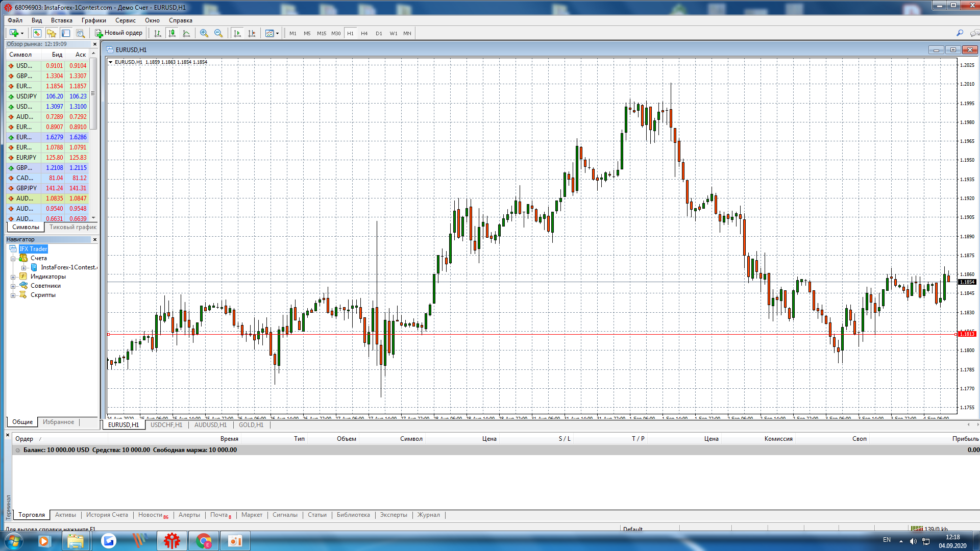Viewport: 980px width, 551px height.
Task: Expand the Скрипты tree node
Action: (13, 295)
